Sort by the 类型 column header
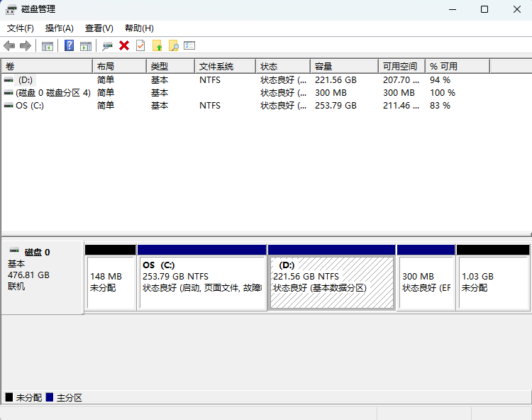The width and height of the screenshot is (532, 420). 171,66
